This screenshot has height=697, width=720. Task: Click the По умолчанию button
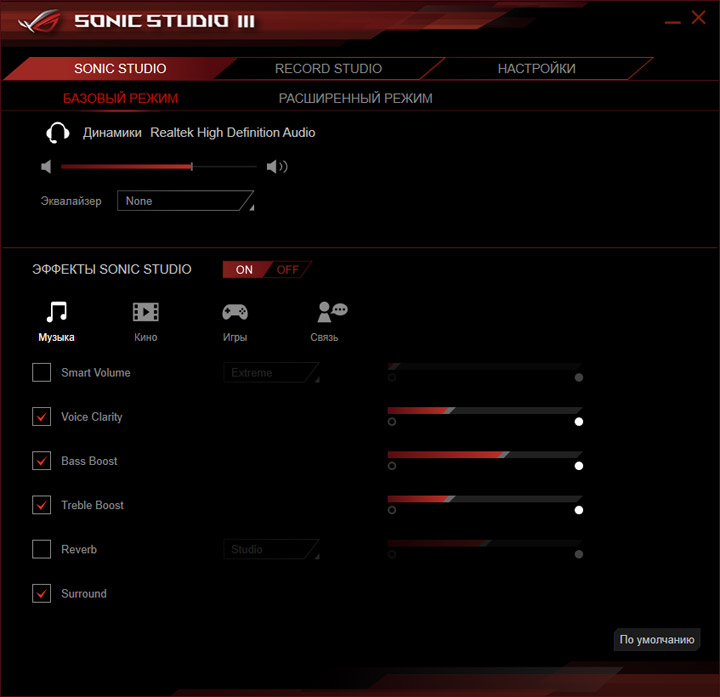click(x=657, y=640)
